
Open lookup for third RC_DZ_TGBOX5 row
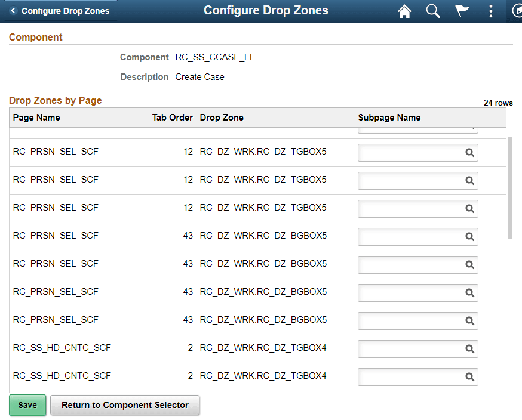(x=468, y=209)
